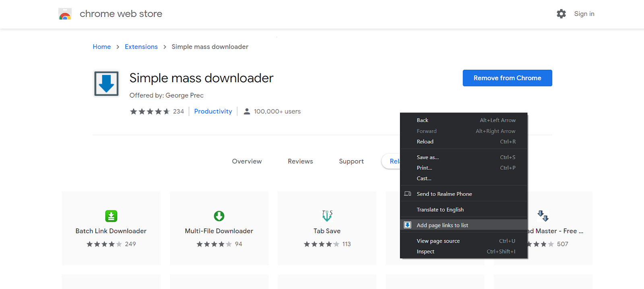Choose Add page links to list
Image resolution: width=644 pixels, height=289 pixels.
click(x=464, y=225)
